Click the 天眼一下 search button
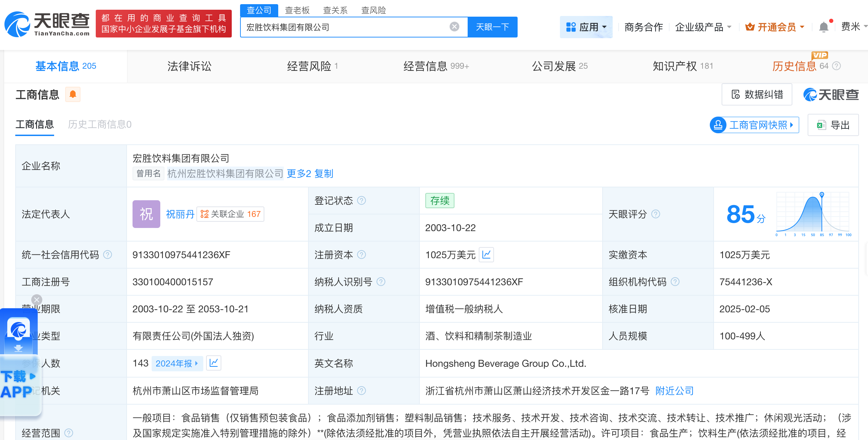 point(492,26)
